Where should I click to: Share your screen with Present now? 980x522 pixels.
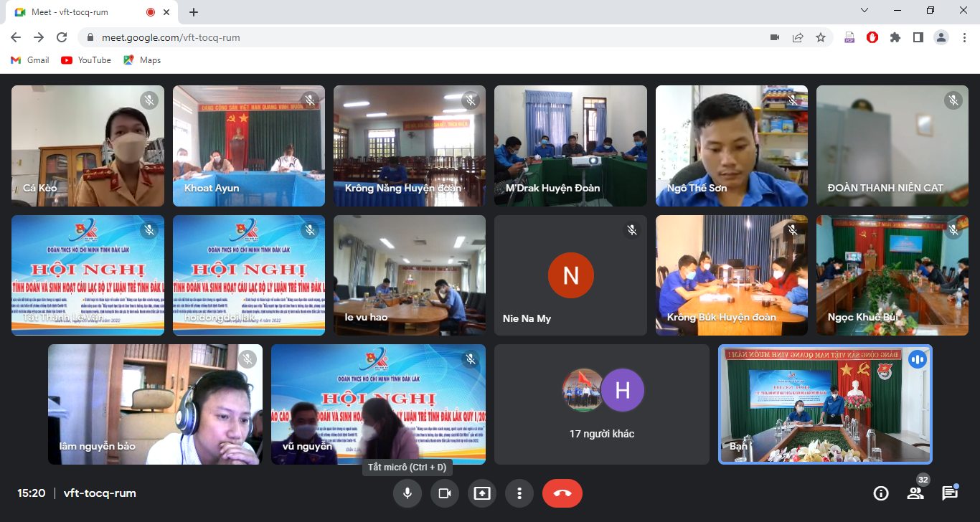[x=481, y=493]
